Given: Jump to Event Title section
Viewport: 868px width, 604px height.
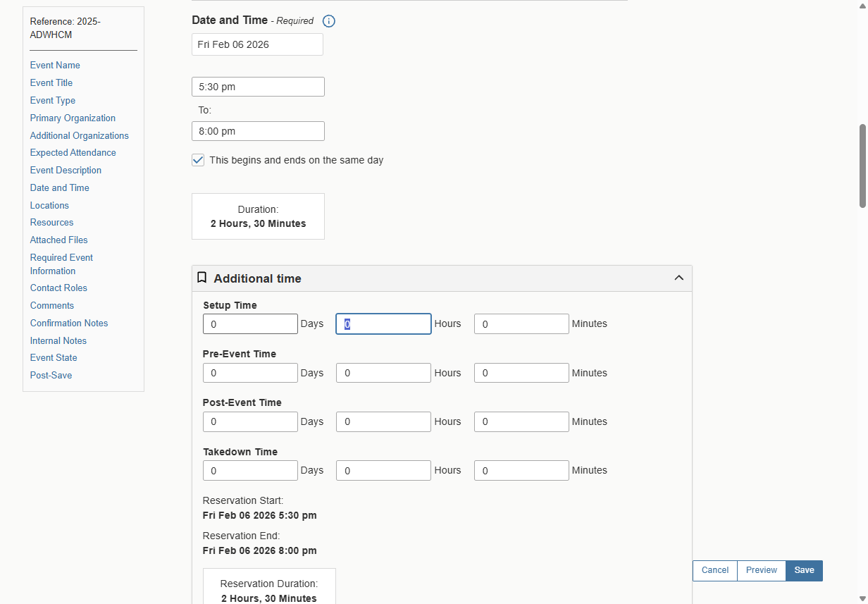Looking at the screenshot, I should [51, 82].
